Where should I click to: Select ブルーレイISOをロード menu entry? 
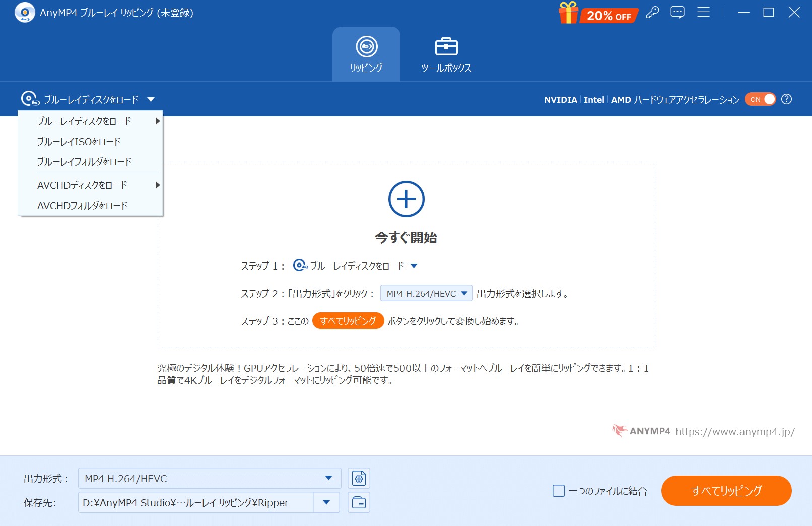click(x=90, y=142)
